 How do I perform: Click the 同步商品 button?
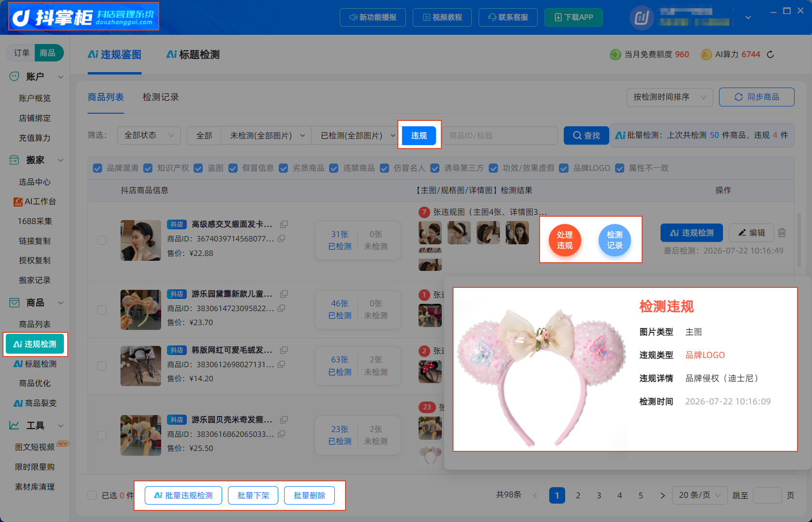click(x=757, y=97)
